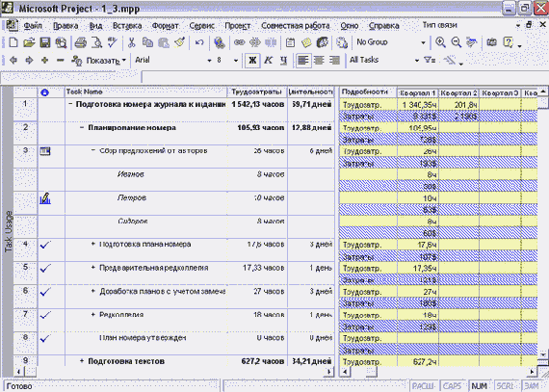
Task: Open the Arial font dropdown
Action: point(209,61)
